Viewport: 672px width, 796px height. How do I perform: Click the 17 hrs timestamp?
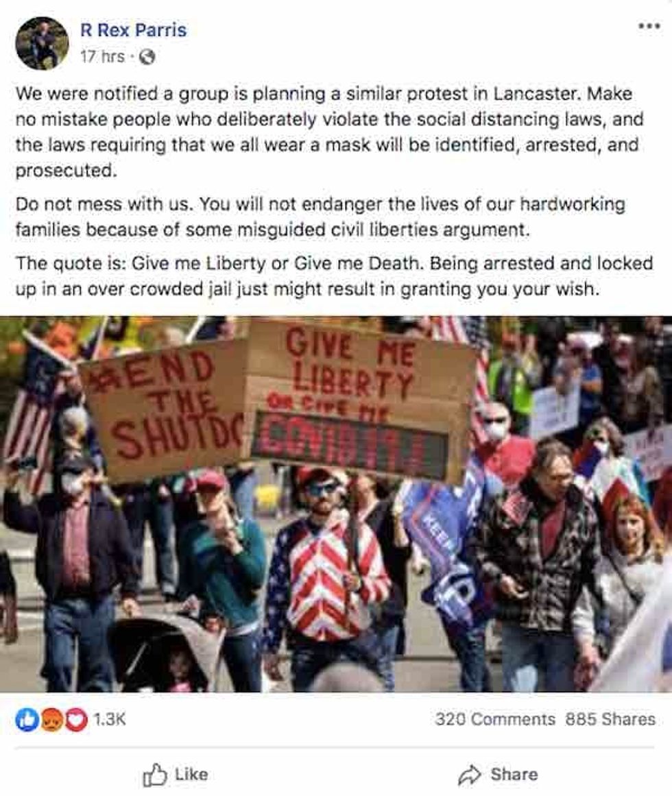102,56
